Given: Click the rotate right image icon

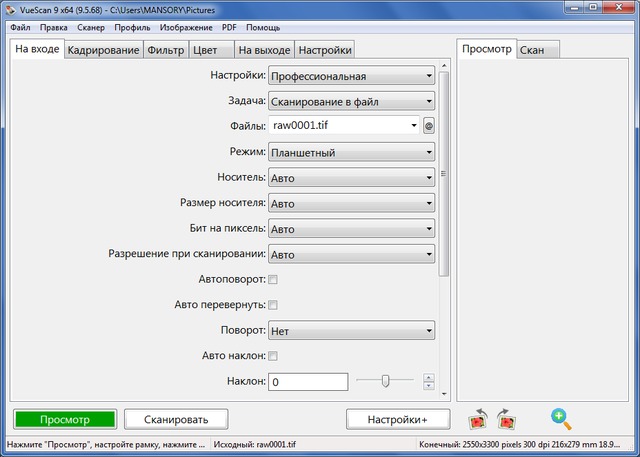Looking at the screenshot, I should click(507, 419).
